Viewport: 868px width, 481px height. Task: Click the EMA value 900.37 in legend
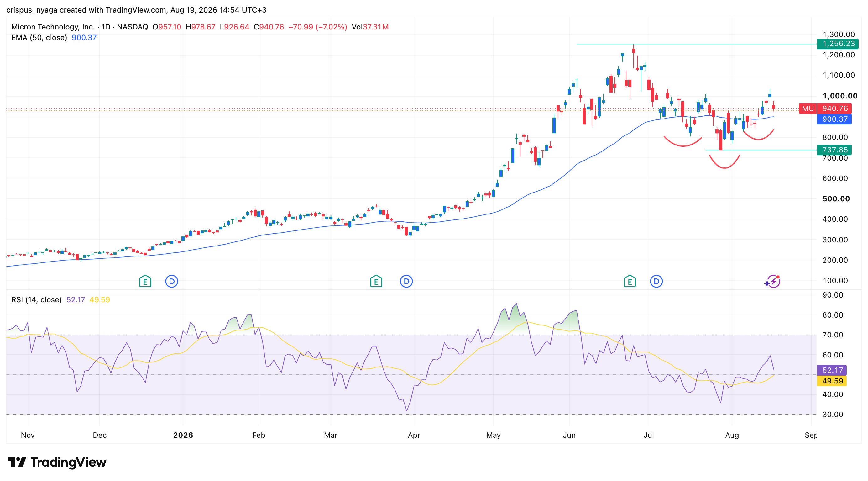pyautogui.click(x=84, y=37)
